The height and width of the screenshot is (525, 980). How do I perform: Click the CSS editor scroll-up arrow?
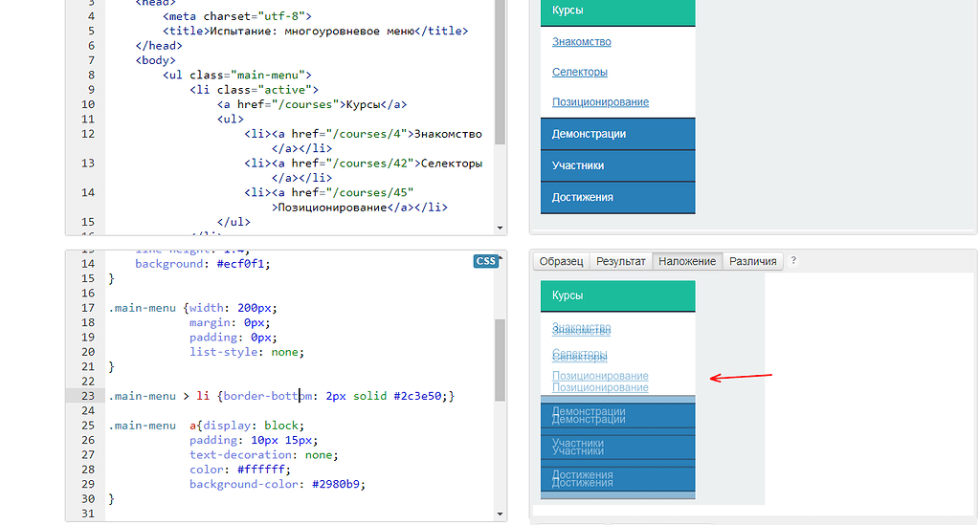point(500,257)
